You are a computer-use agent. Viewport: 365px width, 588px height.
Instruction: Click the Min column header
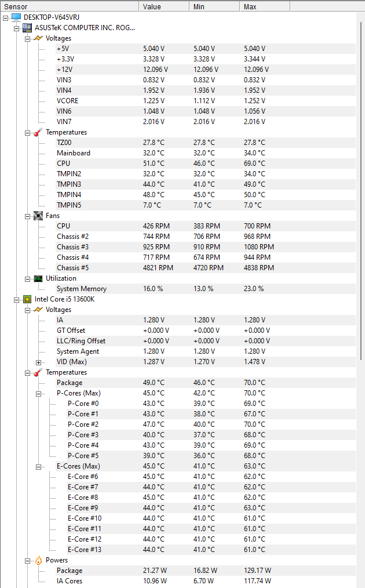coord(214,6)
